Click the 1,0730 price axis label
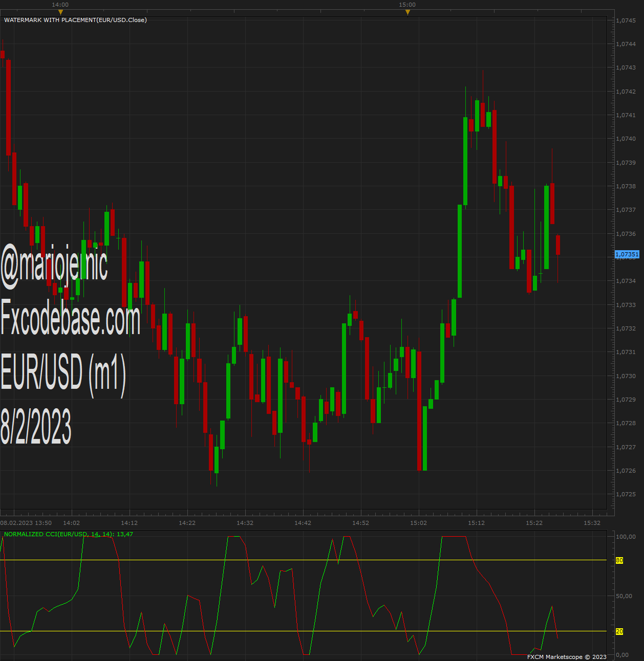The width and height of the screenshot is (644, 661). pos(626,376)
